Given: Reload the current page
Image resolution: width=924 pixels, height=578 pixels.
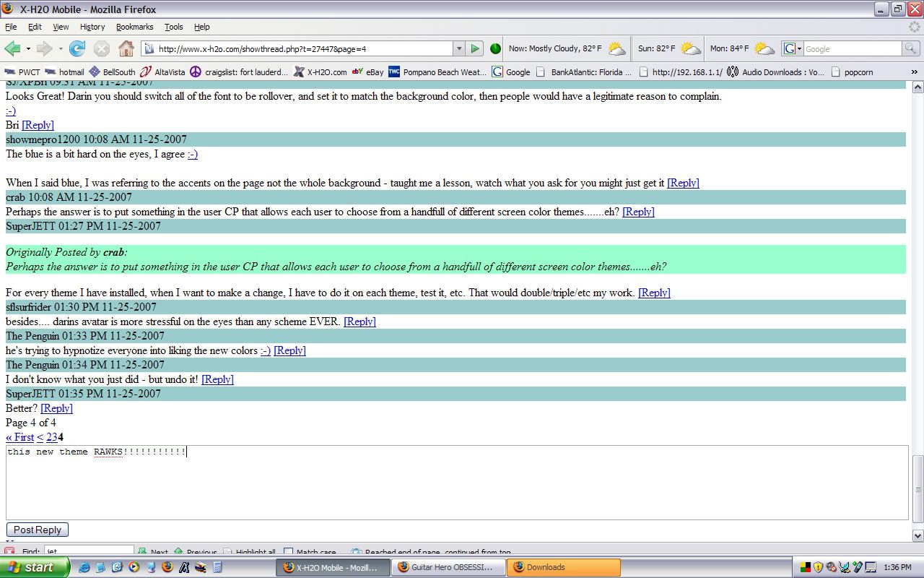Looking at the screenshot, I should tap(77, 48).
